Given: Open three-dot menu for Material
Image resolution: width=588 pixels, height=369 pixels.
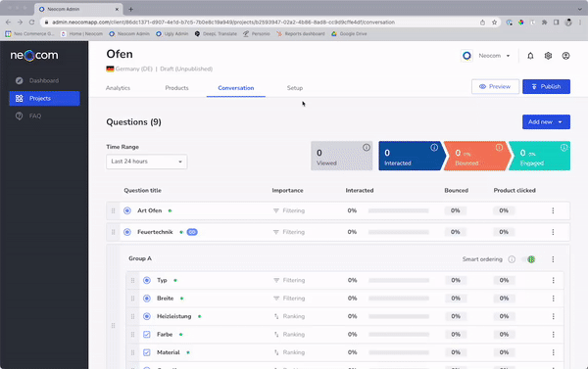Looking at the screenshot, I should click(553, 352).
